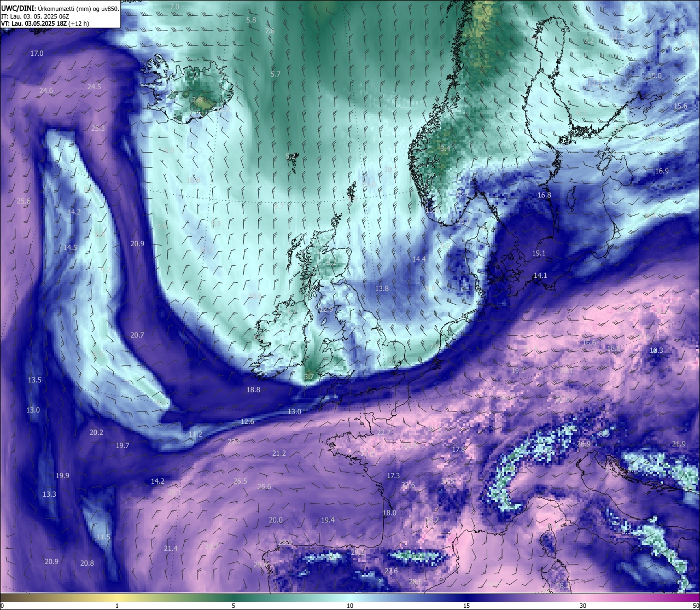
Task: Click the 14.1 value label
Action: coord(540,275)
